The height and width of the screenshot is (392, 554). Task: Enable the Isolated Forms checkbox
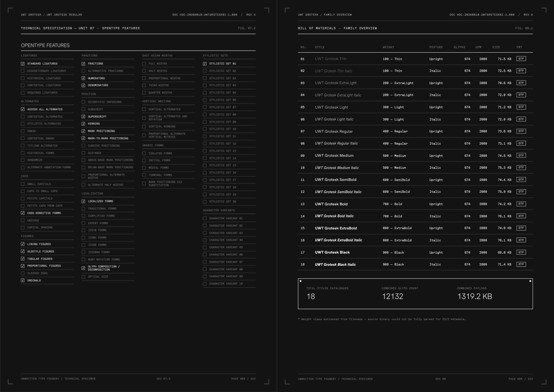(x=144, y=153)
